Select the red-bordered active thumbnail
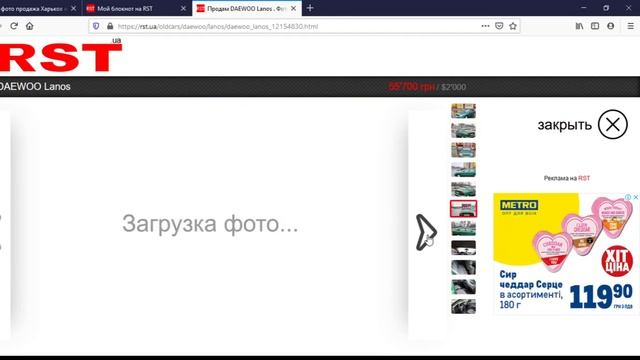The image size is (640, 360). (463, 209)
